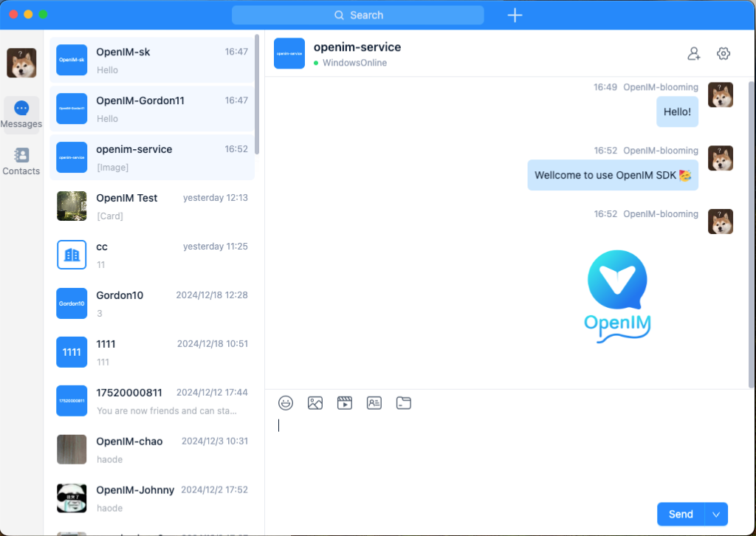
Task: Click the OpenIM-Gordon11 blue avatar
Action: tap(72, 109)
